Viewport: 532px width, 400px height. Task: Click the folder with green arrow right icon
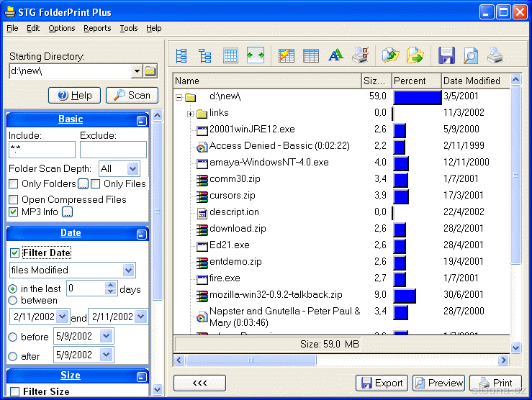[x=415, y=55]
